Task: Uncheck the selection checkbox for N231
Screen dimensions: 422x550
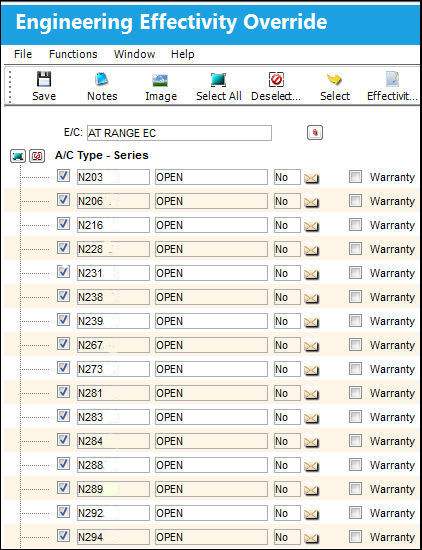Action: coord(63,272)
